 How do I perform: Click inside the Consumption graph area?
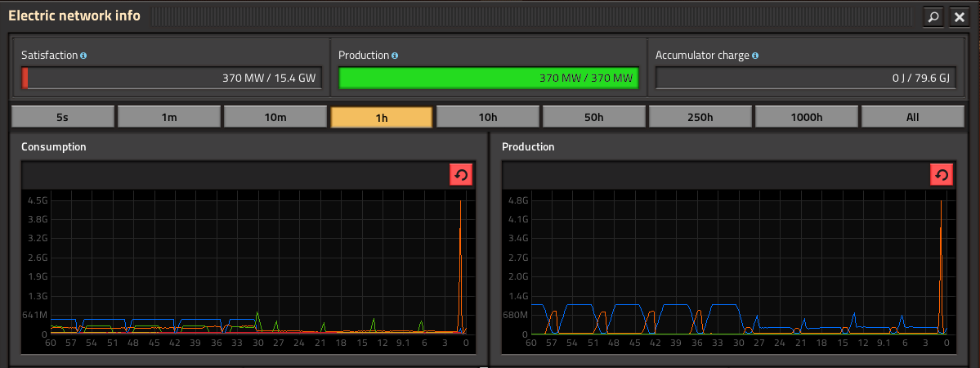pyautogui.click(x=245, y=262)
